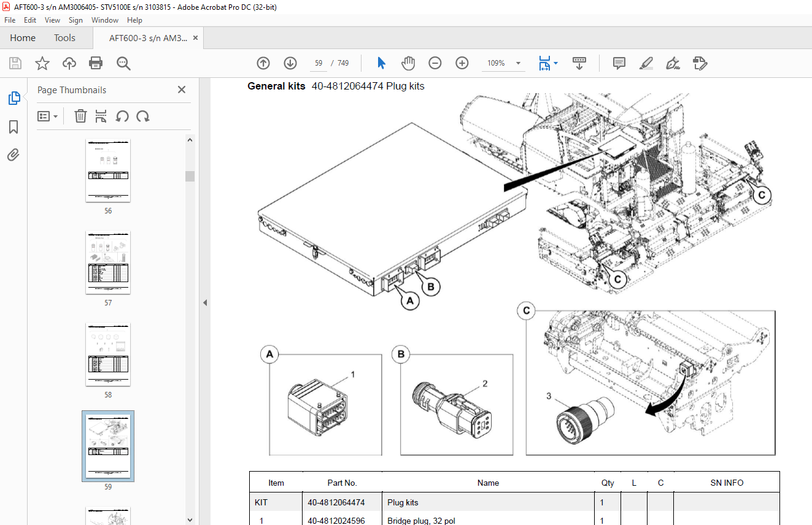Click the Fit page width icon
Viewport: 812px width, 525px height.
544,63
